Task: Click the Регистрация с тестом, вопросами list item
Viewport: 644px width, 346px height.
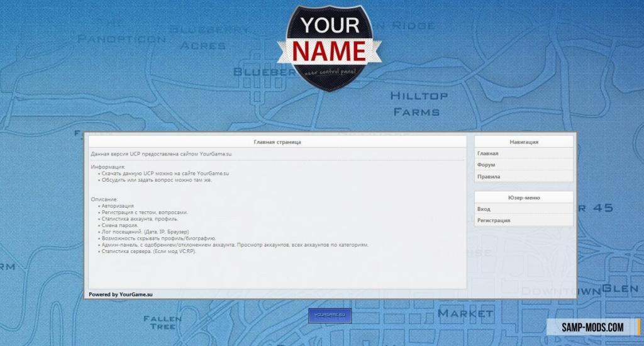Action: coord(145,213)
